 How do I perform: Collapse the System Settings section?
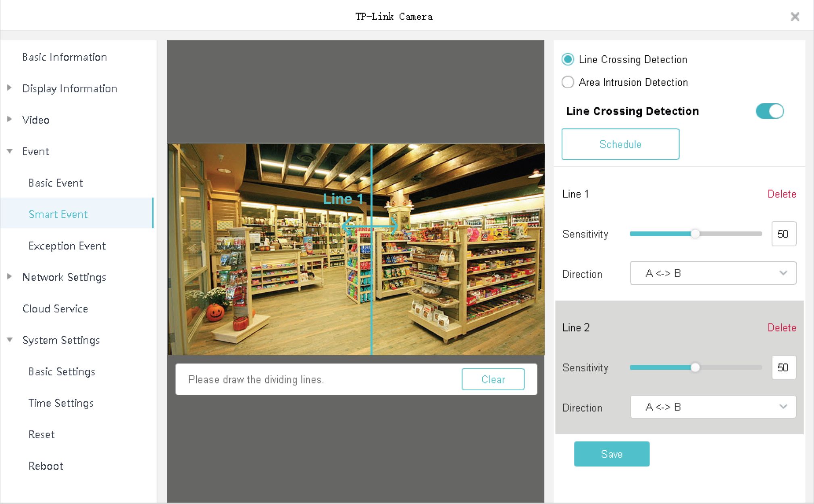(x=10, y=340)
